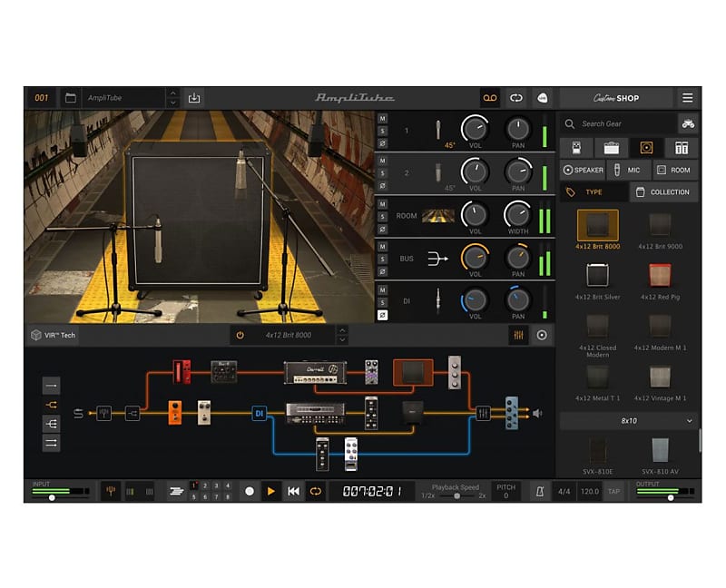
Task: Select the amplifier gear category icon
Action: [x=613, y=147]
